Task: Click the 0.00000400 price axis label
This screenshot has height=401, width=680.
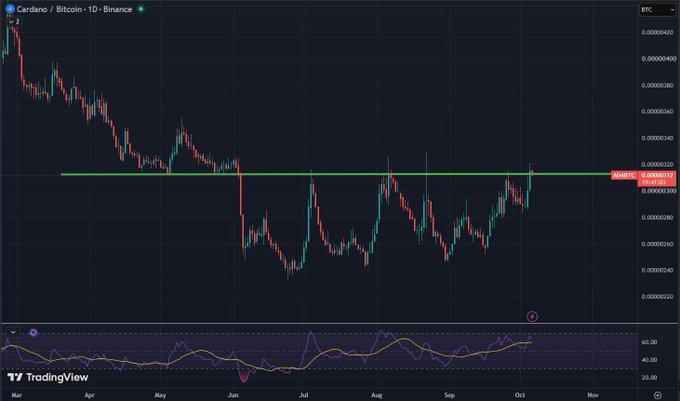Action: coord(658,59)
